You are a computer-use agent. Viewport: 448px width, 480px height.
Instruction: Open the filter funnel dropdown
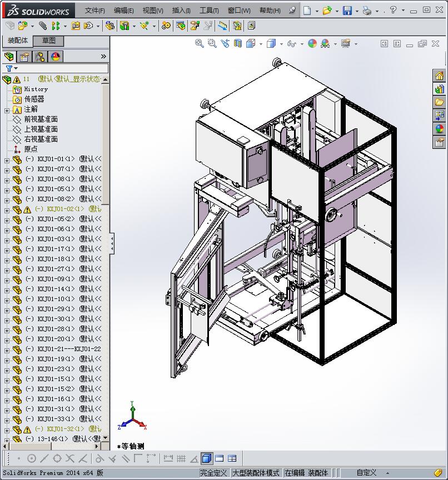(x=12, y=68)
